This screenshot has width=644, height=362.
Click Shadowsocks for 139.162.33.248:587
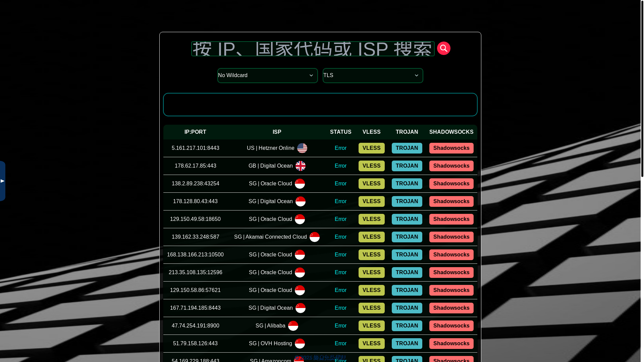point(451,237)
